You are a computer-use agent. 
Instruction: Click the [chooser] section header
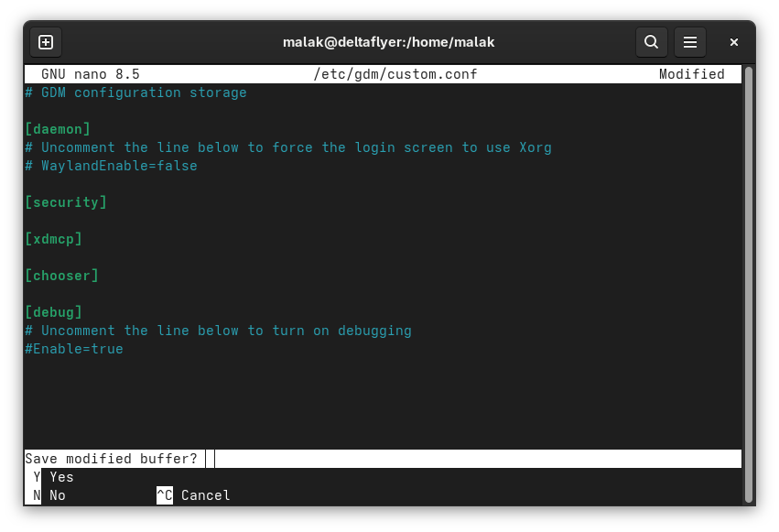click(x=61, y=276)
